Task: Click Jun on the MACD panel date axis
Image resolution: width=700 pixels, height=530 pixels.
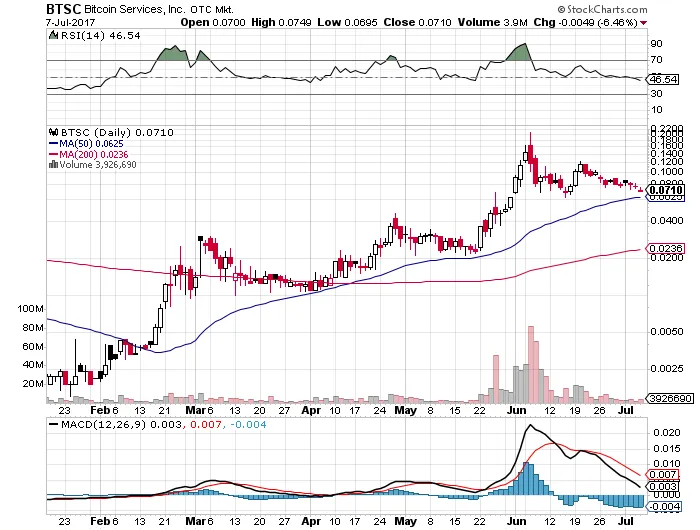Action: click(517, 521)
